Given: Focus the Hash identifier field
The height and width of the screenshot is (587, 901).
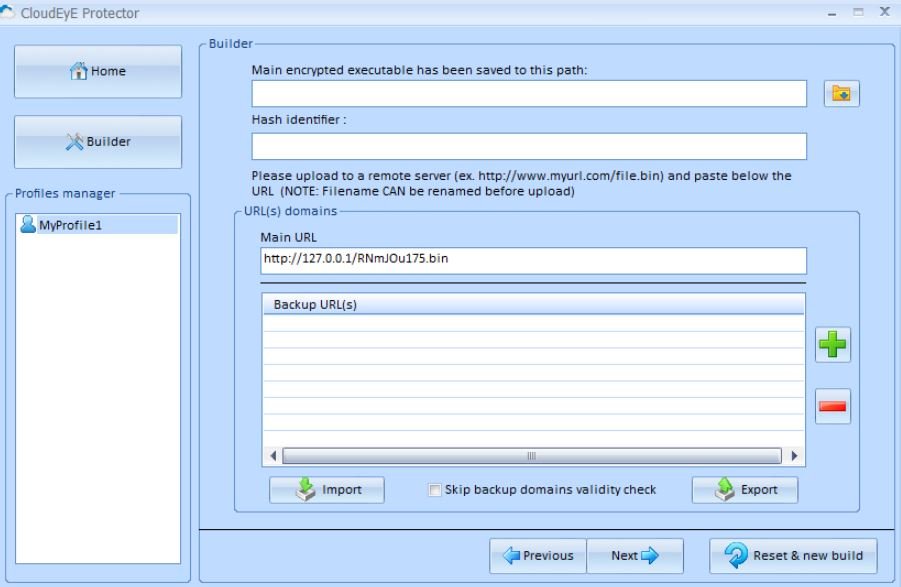Looking at the screenshot, I should point(529,146).
